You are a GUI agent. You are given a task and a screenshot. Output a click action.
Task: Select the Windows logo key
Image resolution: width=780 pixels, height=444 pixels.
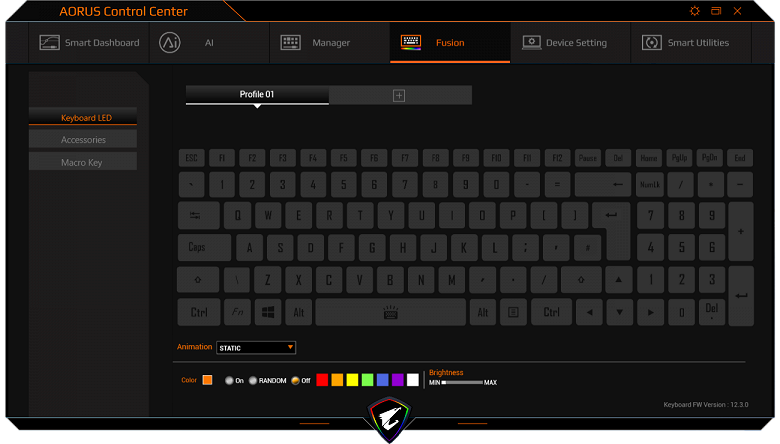[268, 312]
